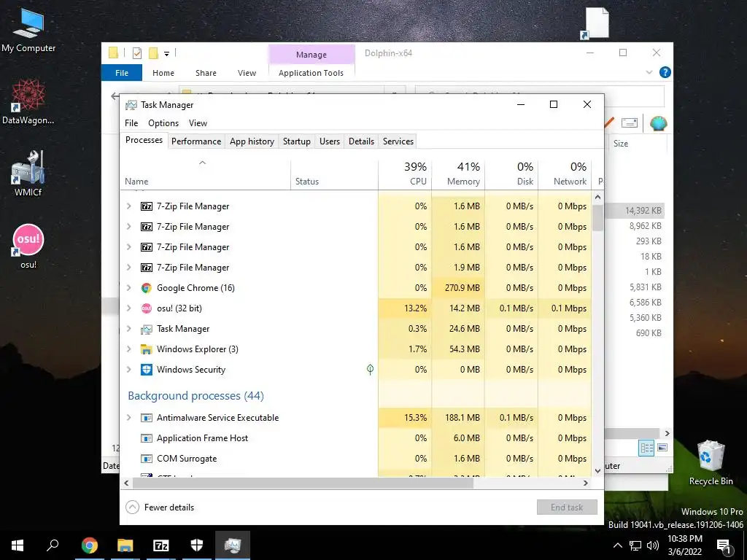Image resolution: width=747 pixels, height=560 pixels.
Task: Click Fewer details button
Action: point(160,507)
